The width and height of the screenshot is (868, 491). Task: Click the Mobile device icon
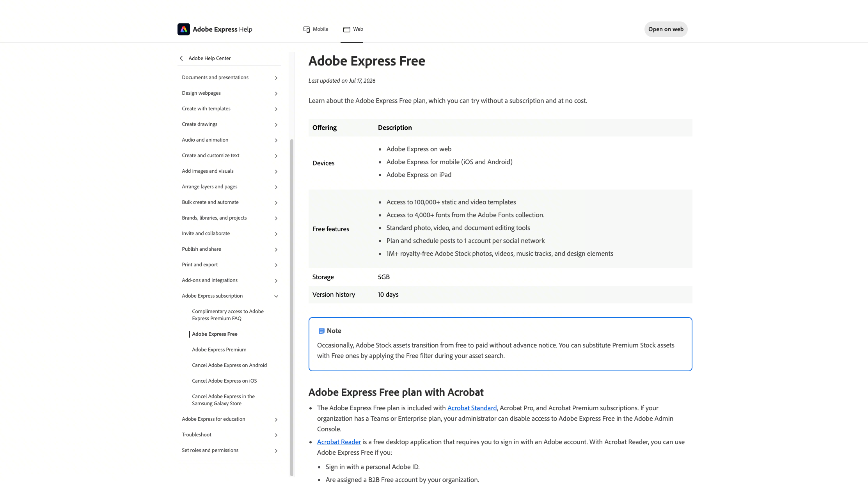pyautogui.click(x=307, y=30)
